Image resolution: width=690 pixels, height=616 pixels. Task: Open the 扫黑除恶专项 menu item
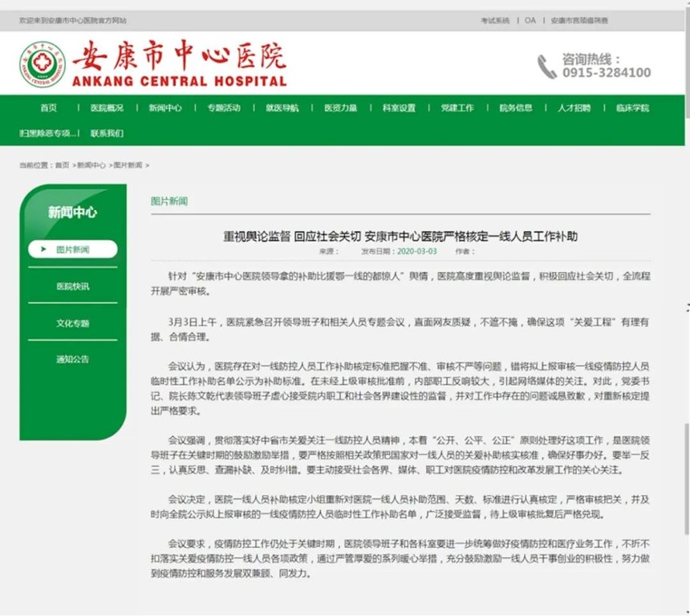pyautogui.click(x=48, y=133)
